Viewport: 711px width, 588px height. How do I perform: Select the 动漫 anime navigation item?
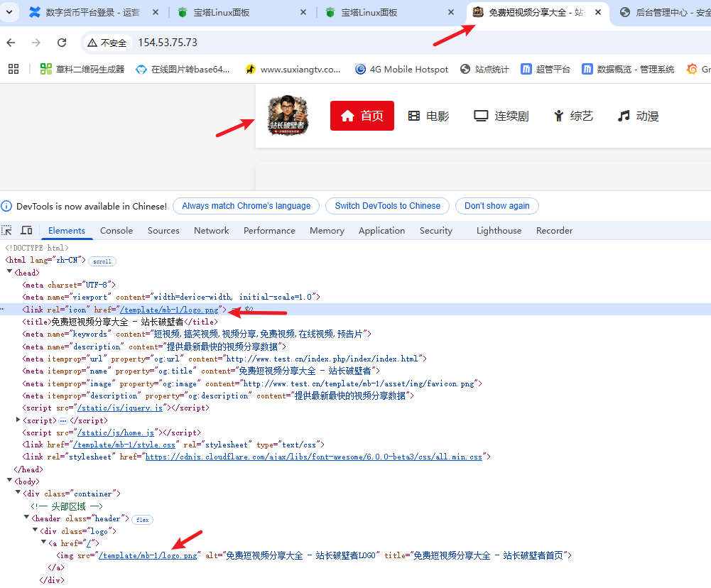coord(638,116)
